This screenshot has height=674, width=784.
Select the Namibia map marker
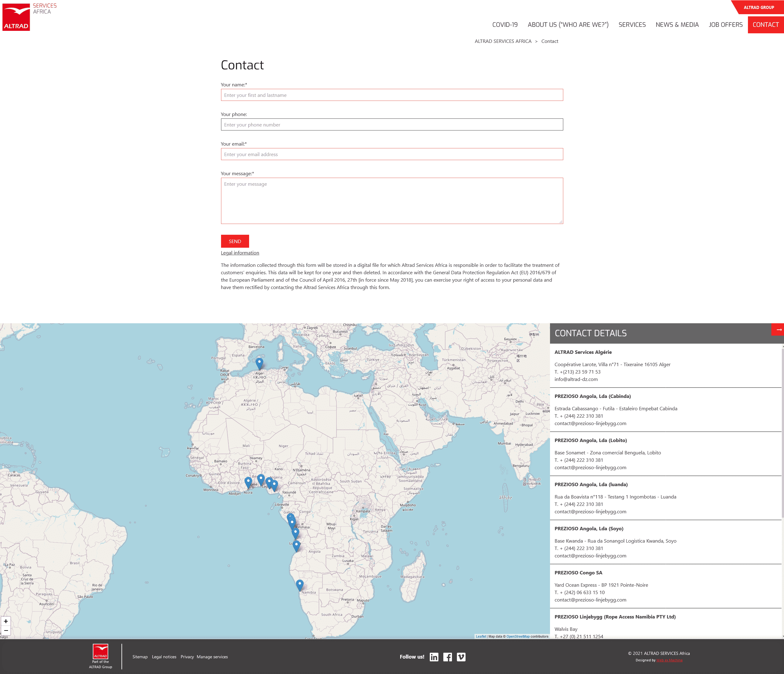300,585
